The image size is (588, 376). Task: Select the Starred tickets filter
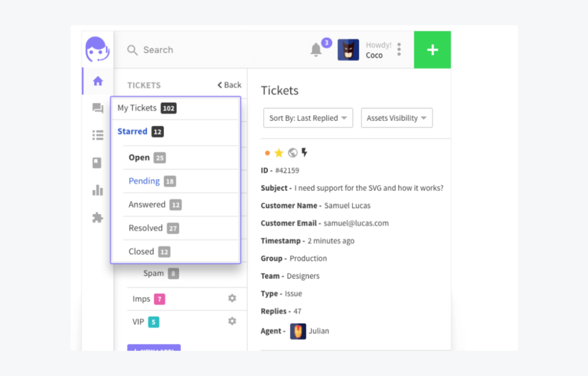[x=132, y=131]
